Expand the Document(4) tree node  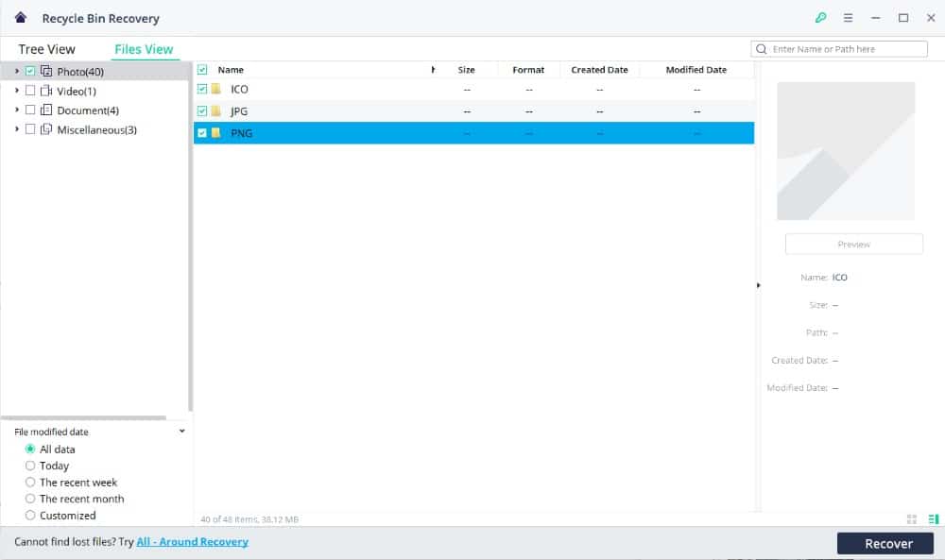16,110
